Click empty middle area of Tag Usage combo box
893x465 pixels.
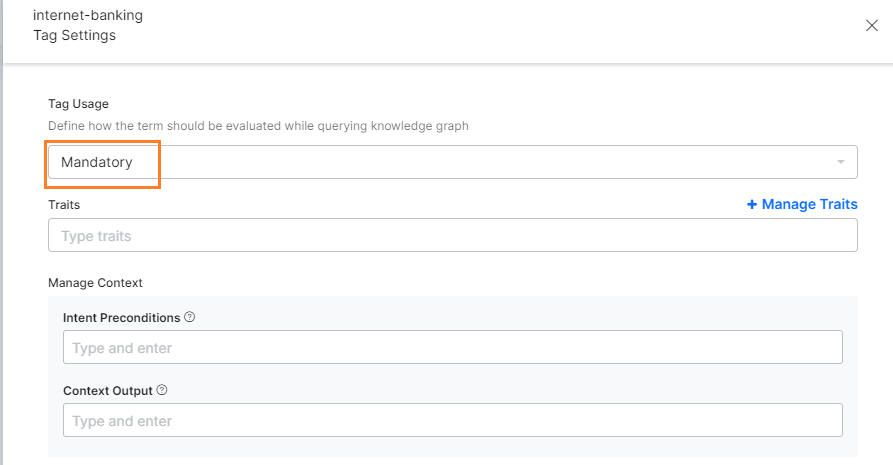pyautogui.click(x=484, y=162)
